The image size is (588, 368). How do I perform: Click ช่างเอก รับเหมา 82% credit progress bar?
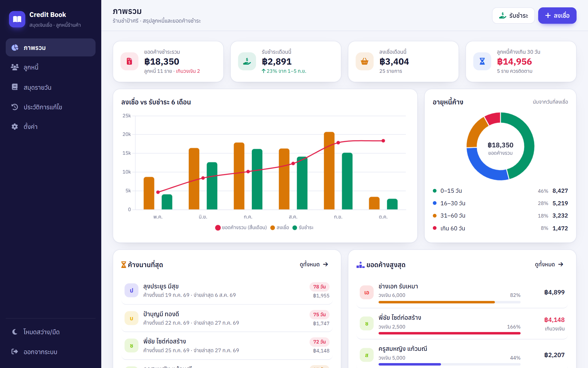pyautogui.click(x=449, y=302)
